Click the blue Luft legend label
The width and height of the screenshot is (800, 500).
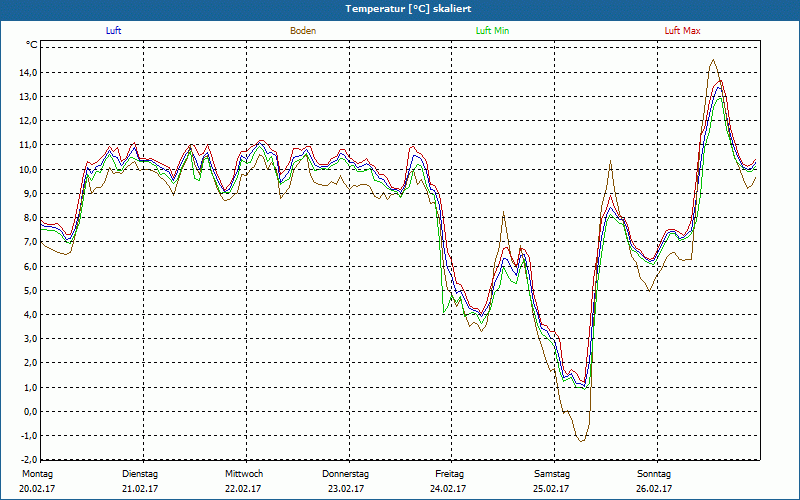pyautogui.click(x=113, y=31)
